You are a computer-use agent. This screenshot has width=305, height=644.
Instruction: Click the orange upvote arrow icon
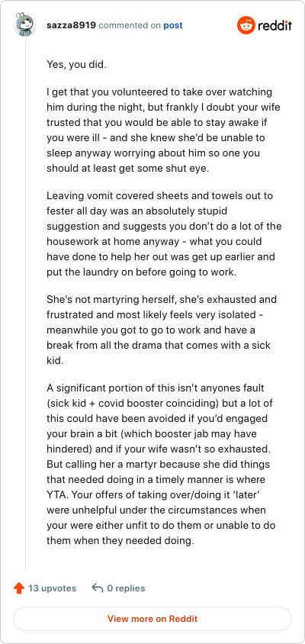pos(19,588)
